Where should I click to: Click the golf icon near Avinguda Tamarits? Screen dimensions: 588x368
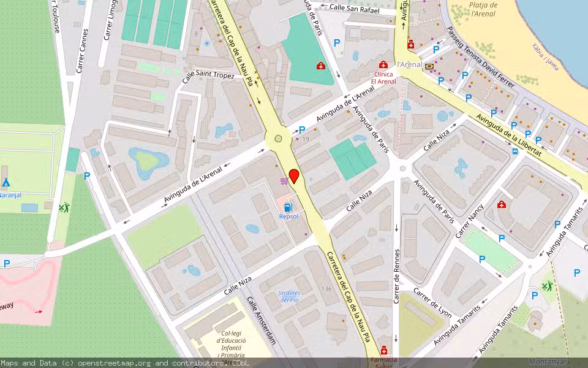(547, 286)
